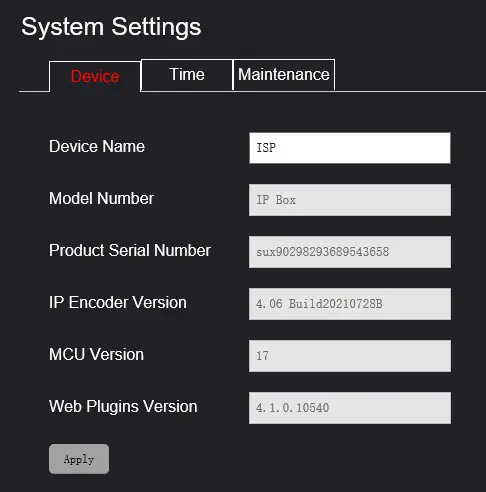Open the Time tab

[x=187, y=74]
